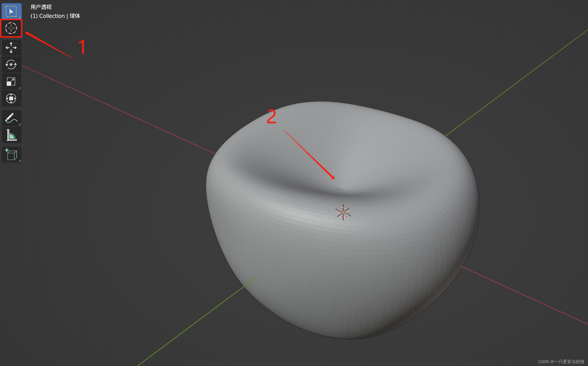Pick the Scale tool

(11, 81)
